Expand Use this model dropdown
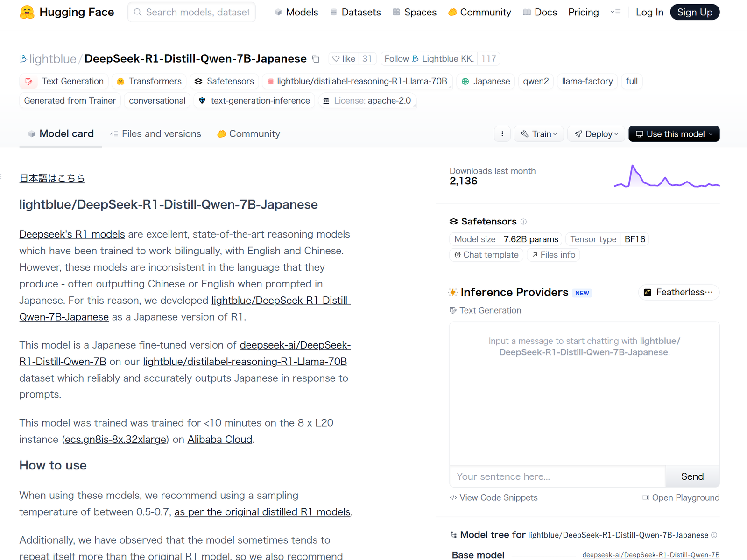Viewport: 747px width, 560px height. point(674,134)
